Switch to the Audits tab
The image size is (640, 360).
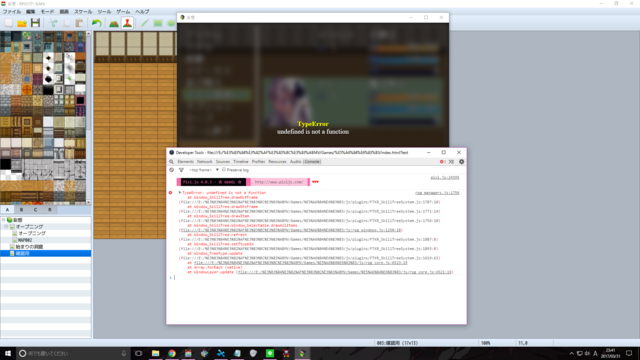point(296,162)
